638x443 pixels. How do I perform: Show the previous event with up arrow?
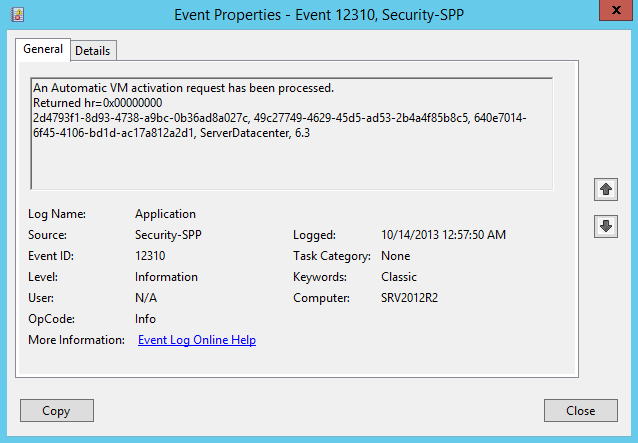coord(605,189)
